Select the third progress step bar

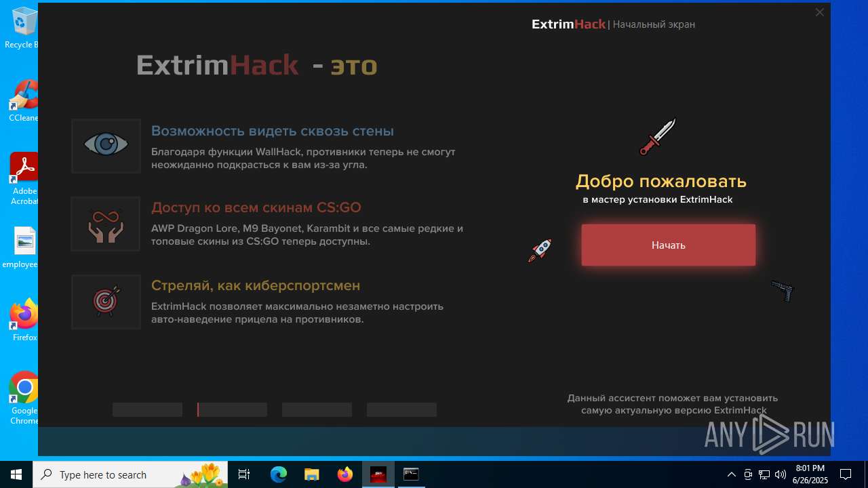317,409
